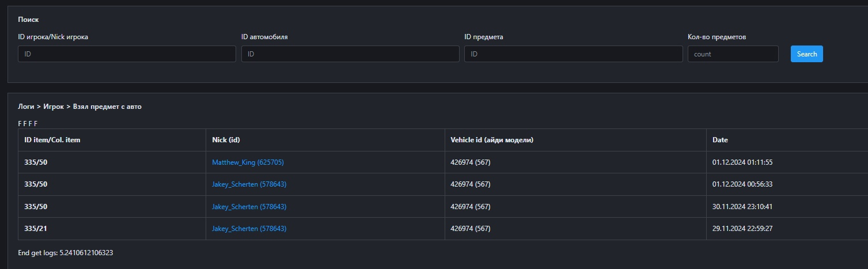Open Jakey_Scherten link in the 29.11.2024 row
Image resolution: width=868 pixels, height=269 pixels.
coord(249,229)
